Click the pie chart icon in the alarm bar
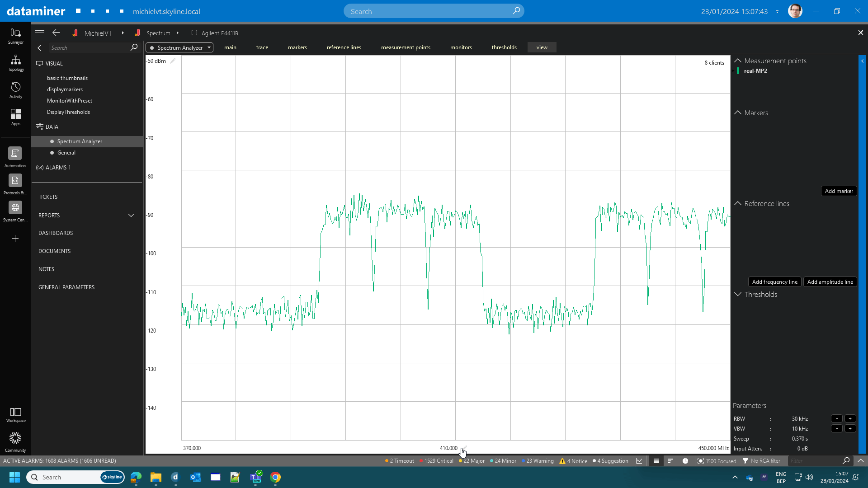 tap(685, 461)
